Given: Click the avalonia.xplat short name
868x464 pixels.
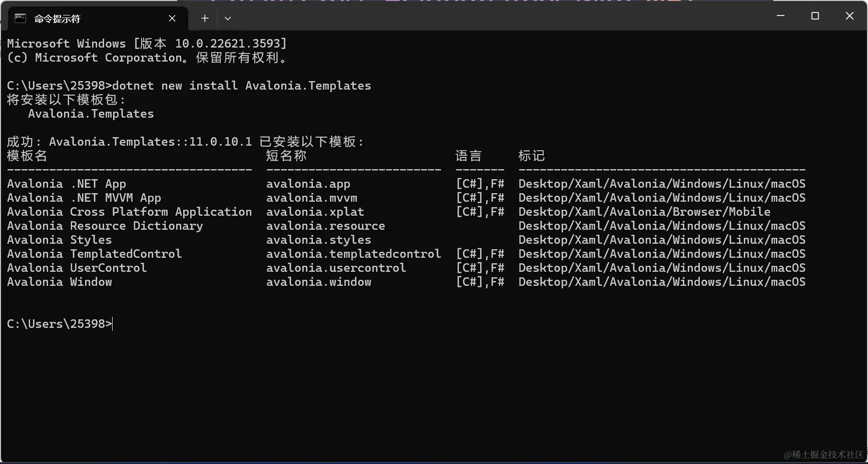Looking at the screenshot, I should 315,212.
